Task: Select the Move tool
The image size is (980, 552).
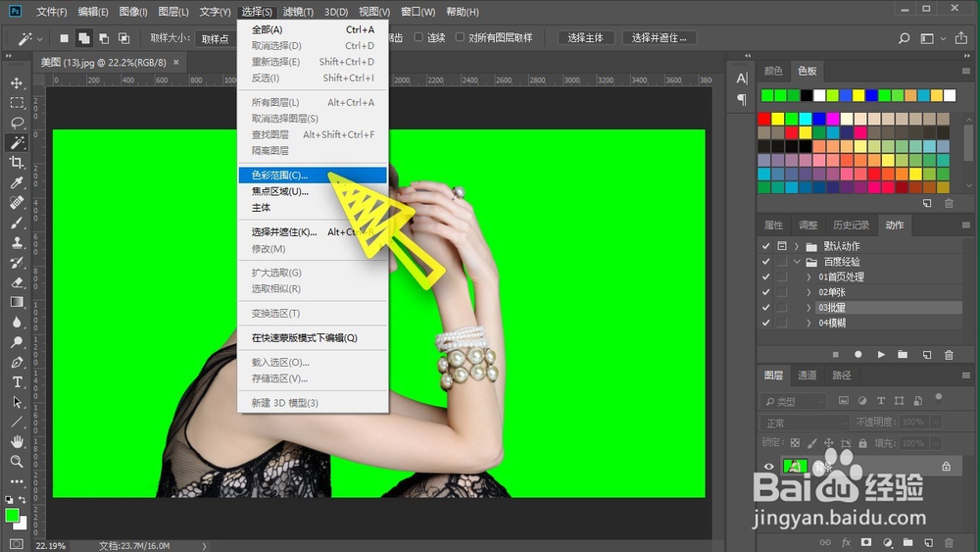Action: (17, 83)
